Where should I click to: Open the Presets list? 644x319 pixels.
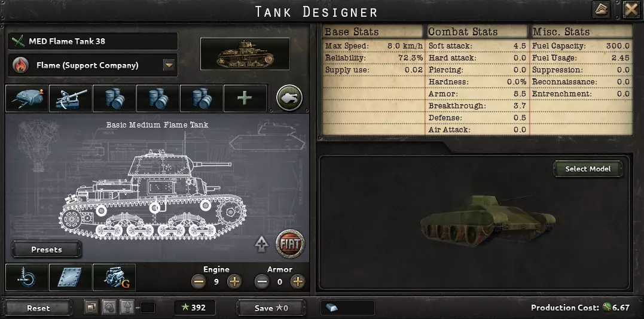[x=47, y=250]
